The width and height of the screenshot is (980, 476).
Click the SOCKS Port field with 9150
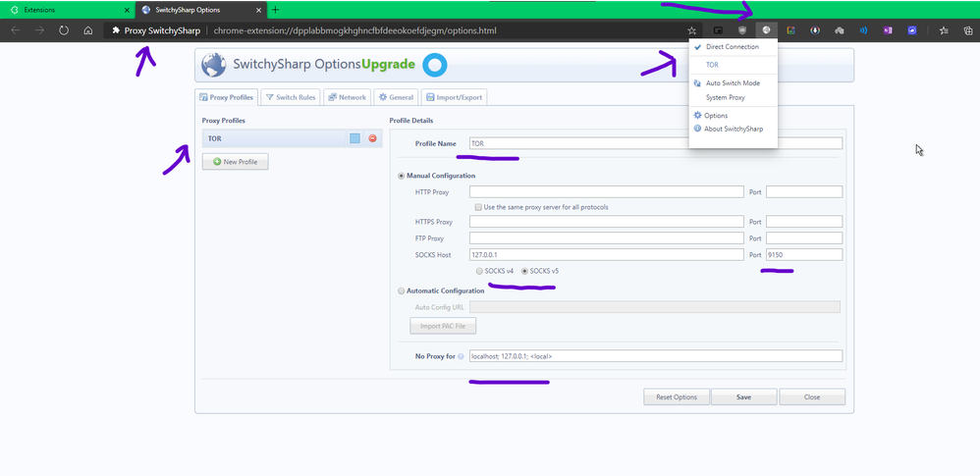(804, 255)
